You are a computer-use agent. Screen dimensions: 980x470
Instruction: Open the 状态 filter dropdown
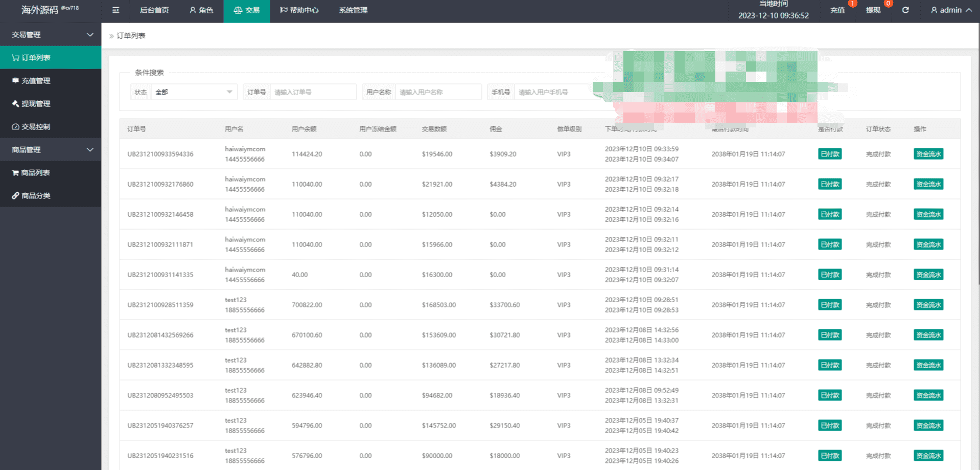point(194,92)
